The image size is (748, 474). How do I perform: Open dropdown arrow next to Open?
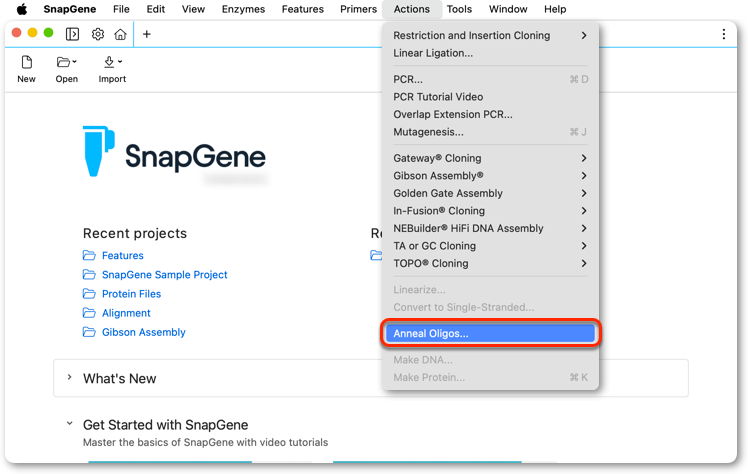(x=74, y=62)
